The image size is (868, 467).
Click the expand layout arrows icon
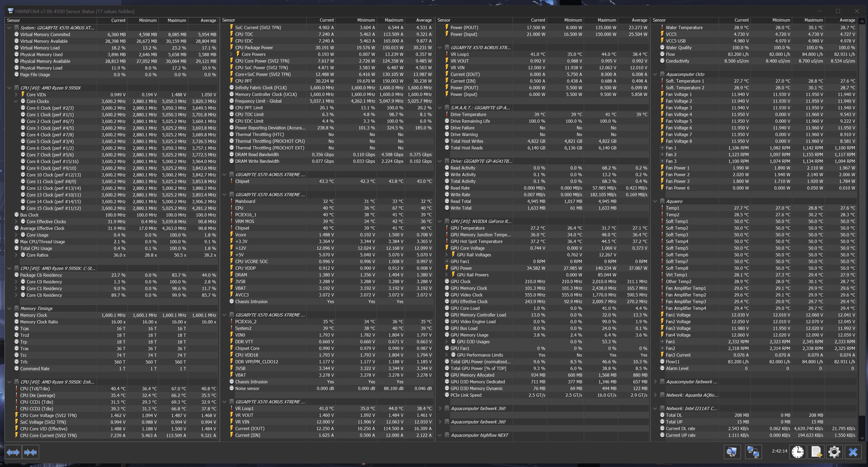(13, 452)
